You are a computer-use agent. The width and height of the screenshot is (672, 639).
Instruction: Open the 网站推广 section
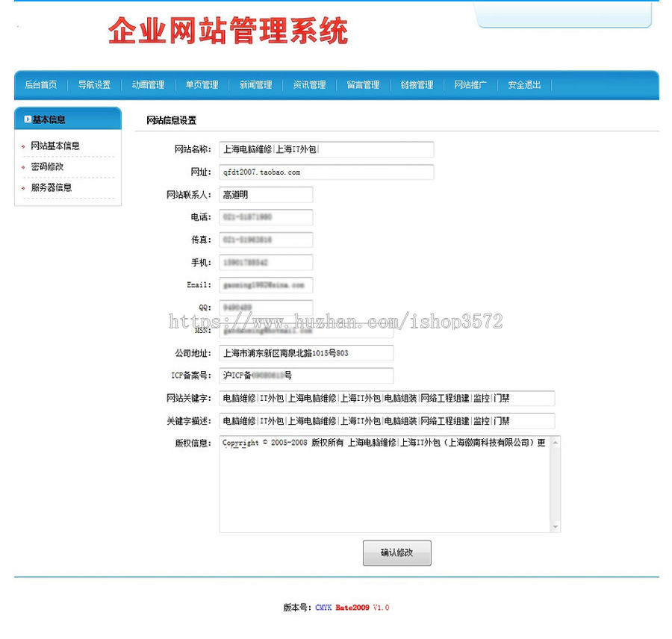click(470, 84)
